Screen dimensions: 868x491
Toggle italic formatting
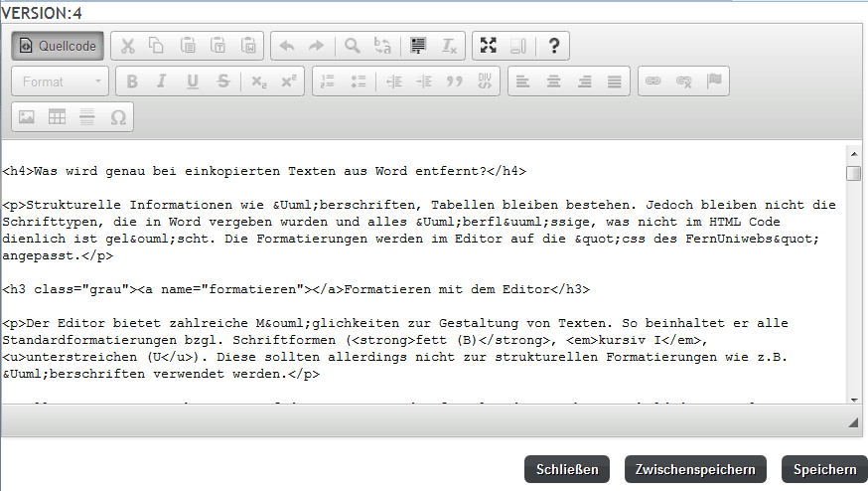[162, 82]
